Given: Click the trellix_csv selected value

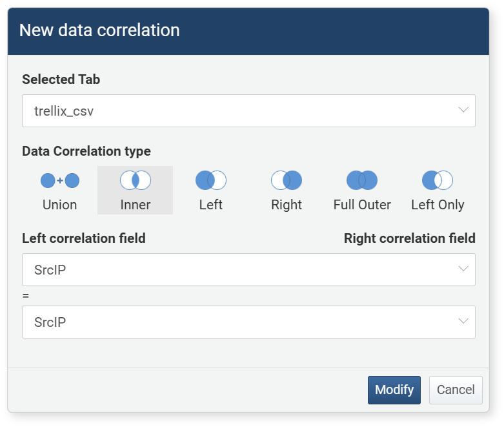Looking at the screenshot, I should [64, 111].
